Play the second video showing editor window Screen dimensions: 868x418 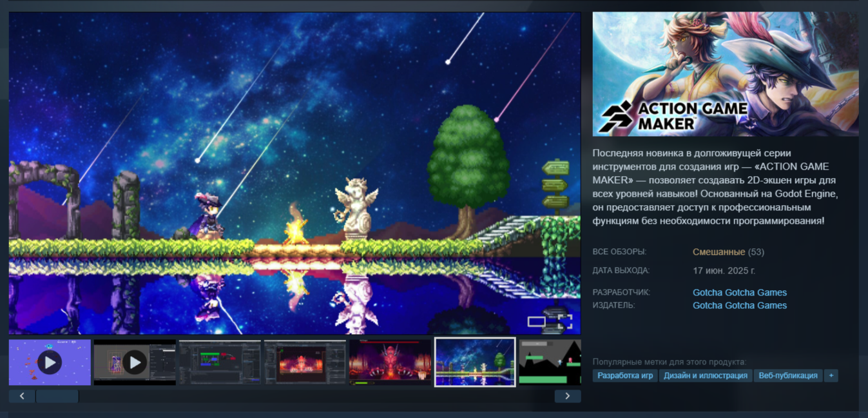click(x=135, y=363)
